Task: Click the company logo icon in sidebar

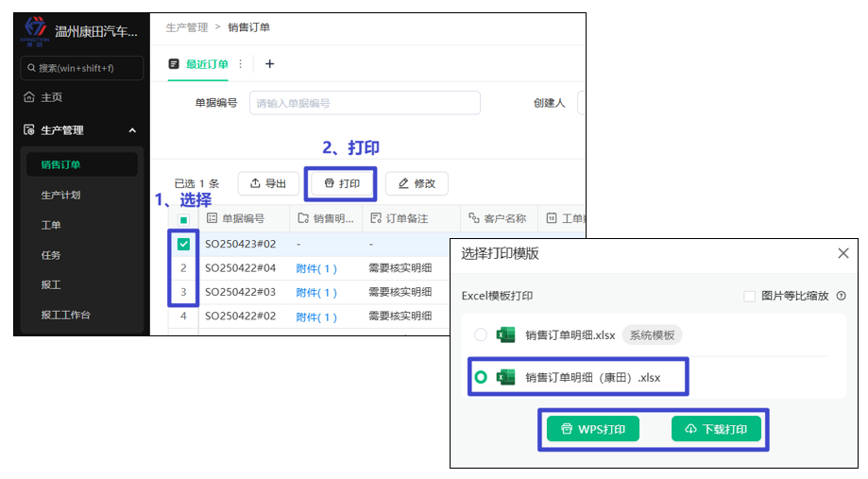Action: [x=34, y=29]
